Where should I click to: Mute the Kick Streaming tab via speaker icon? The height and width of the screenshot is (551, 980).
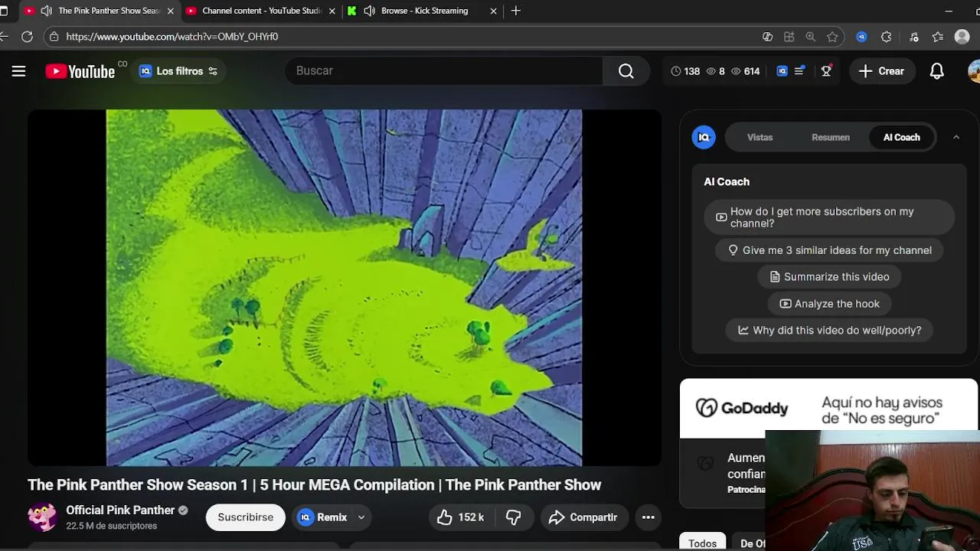pyautogui.click(x=369, y=11)
